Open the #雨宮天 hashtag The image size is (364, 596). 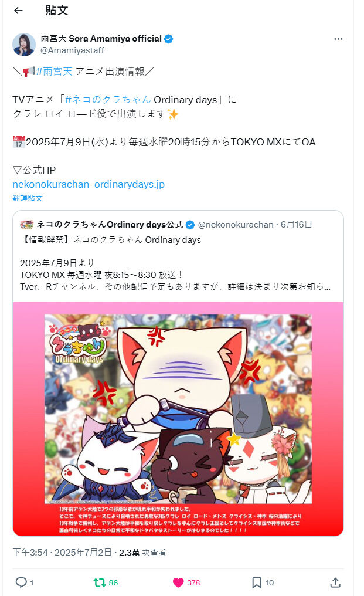54,72
